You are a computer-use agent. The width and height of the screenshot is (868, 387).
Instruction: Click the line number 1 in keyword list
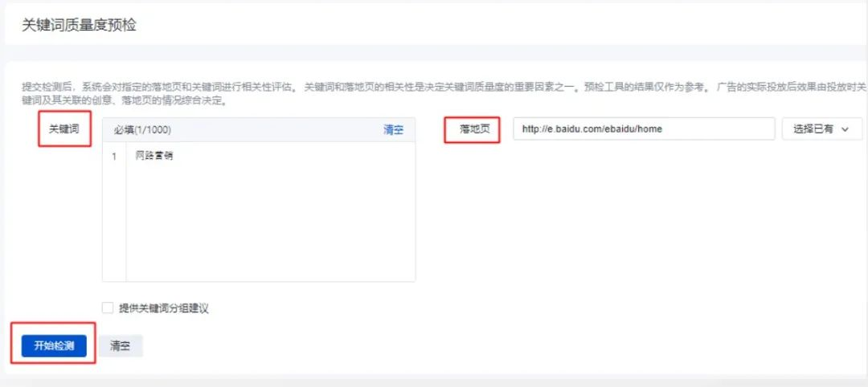[114, 157]
